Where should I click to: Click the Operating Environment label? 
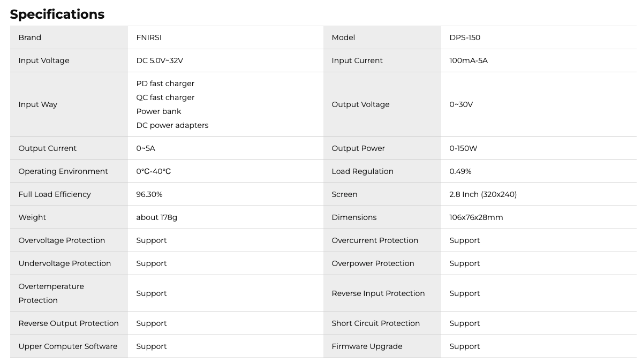63,171
